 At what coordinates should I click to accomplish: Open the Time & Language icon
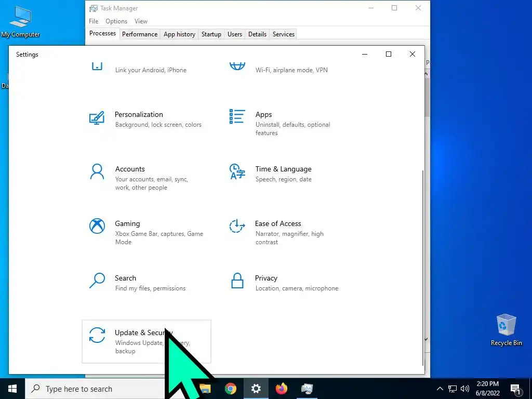pos(237,171)
